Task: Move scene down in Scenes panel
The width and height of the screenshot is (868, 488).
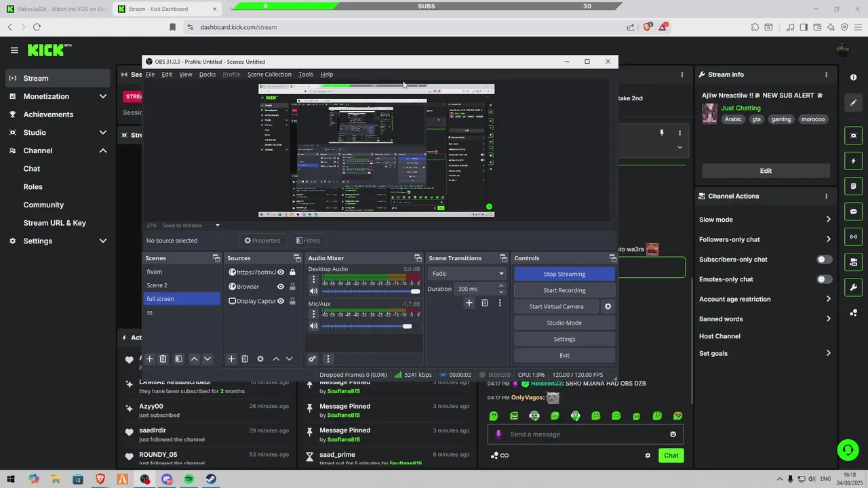Action: pos(208,359)
